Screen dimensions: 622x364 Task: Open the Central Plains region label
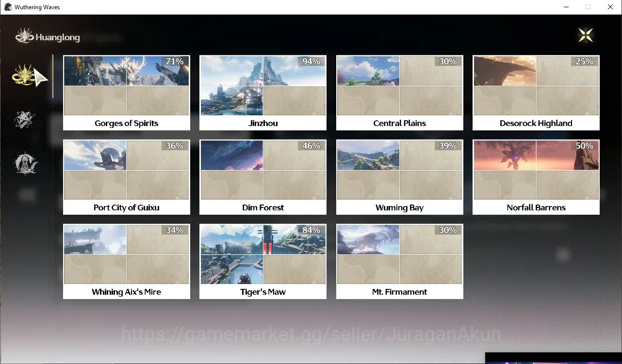click(400, 123)
